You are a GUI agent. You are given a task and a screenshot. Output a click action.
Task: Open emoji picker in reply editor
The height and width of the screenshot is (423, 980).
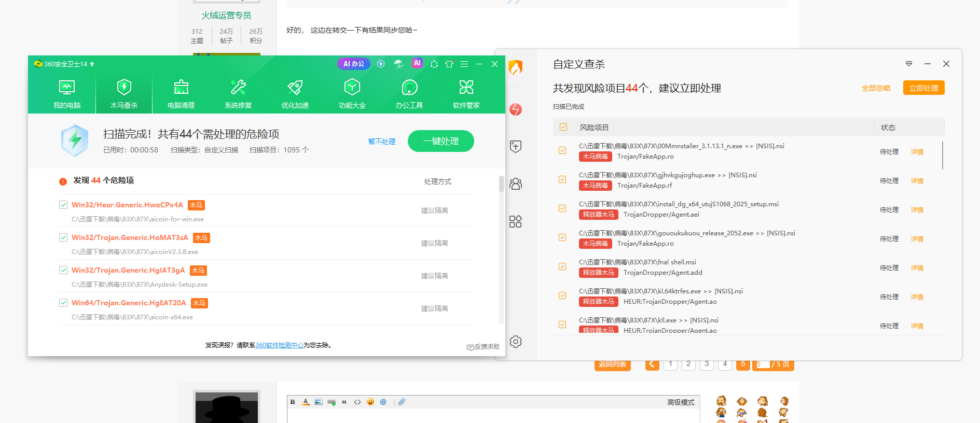370,402
